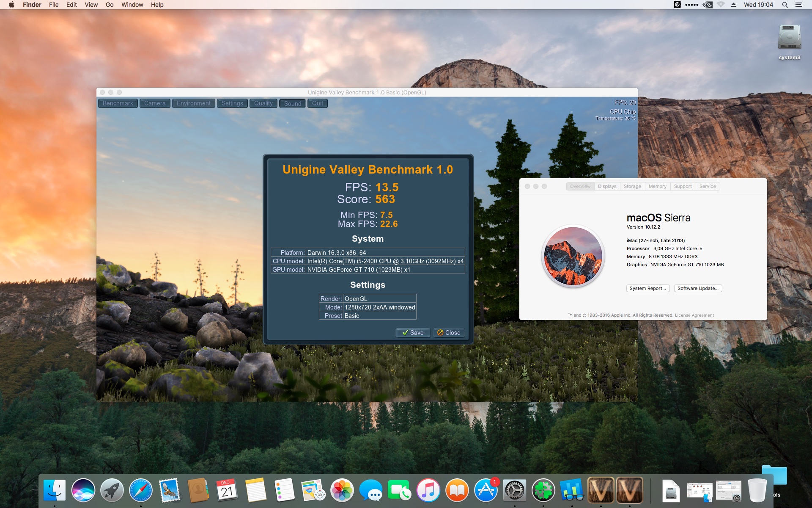This screenshot has width=812, height=508.
Task: Switch to the Displays tab
Action: point(607,186)
